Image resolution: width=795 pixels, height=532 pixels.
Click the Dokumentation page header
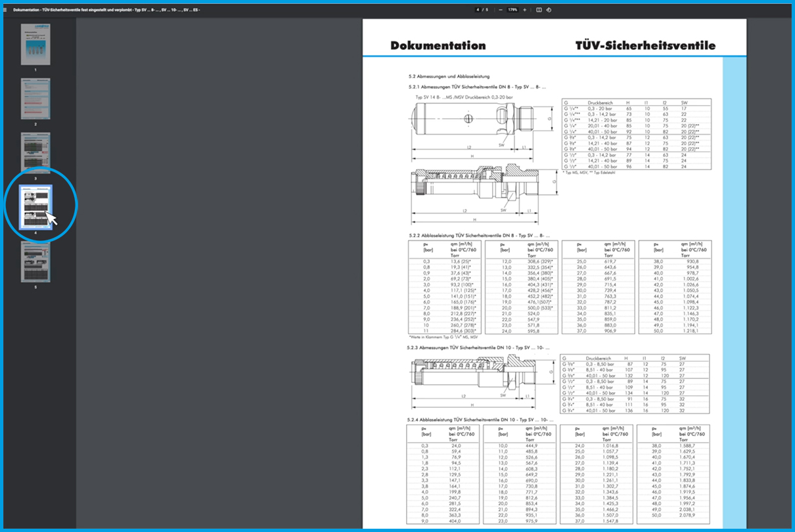(x=438, y=46)
